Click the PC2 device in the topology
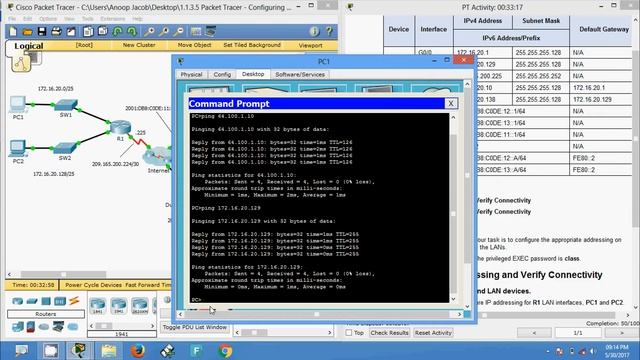Image resolution: width=640 pixels, height=360 pixels. pos(18,148)
